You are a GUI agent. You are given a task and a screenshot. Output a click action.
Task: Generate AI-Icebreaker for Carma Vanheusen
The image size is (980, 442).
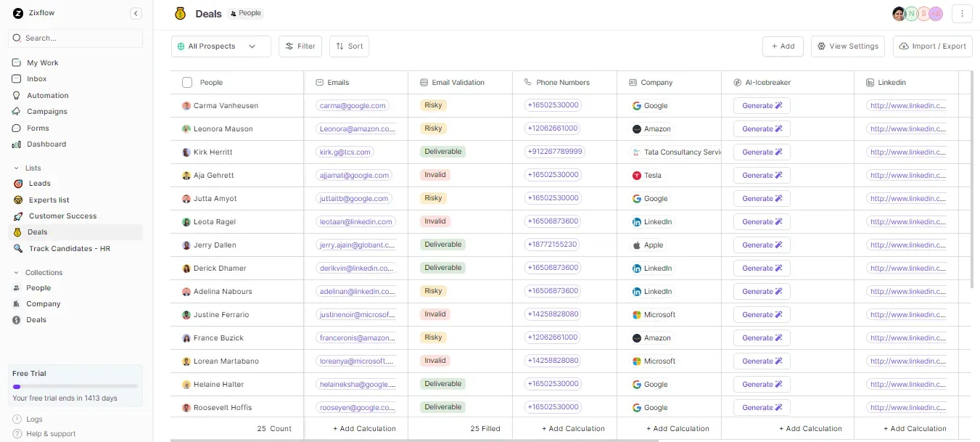761,105
